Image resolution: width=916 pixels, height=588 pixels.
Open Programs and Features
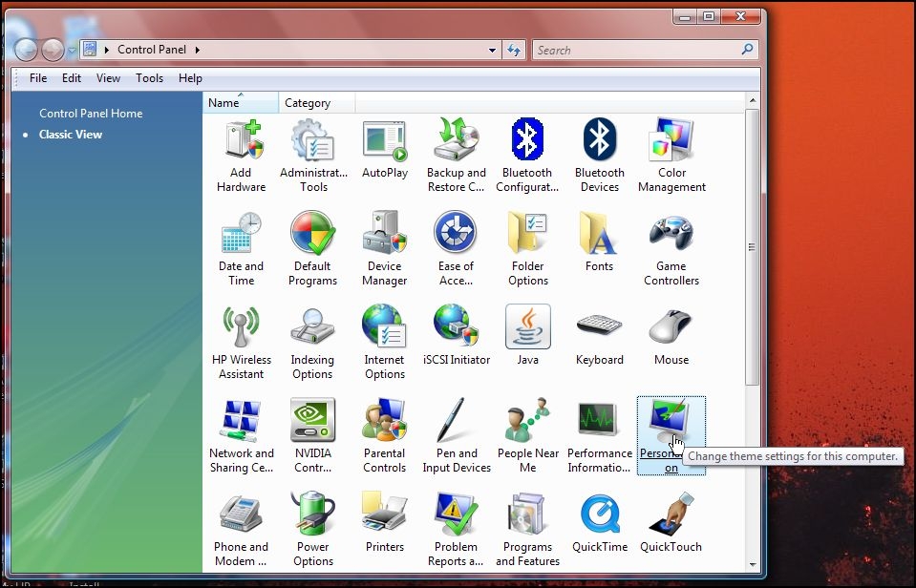pos(527,530)
